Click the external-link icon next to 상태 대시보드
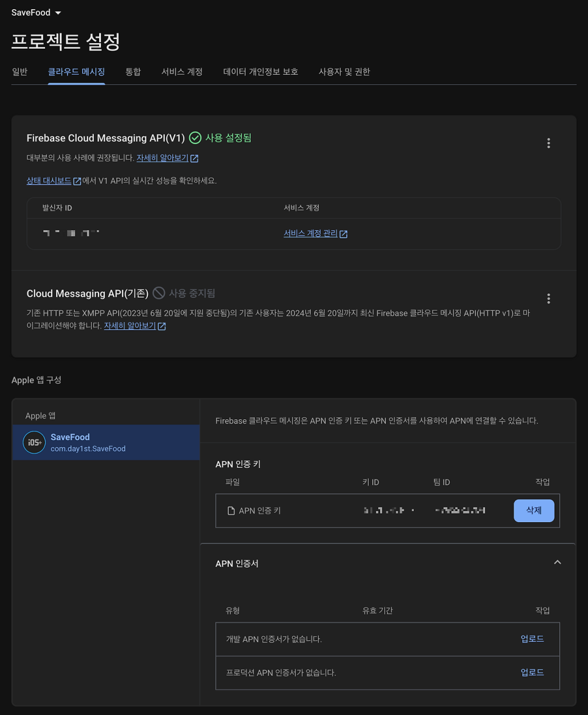The image size is (588, 715). click(77, 181)
